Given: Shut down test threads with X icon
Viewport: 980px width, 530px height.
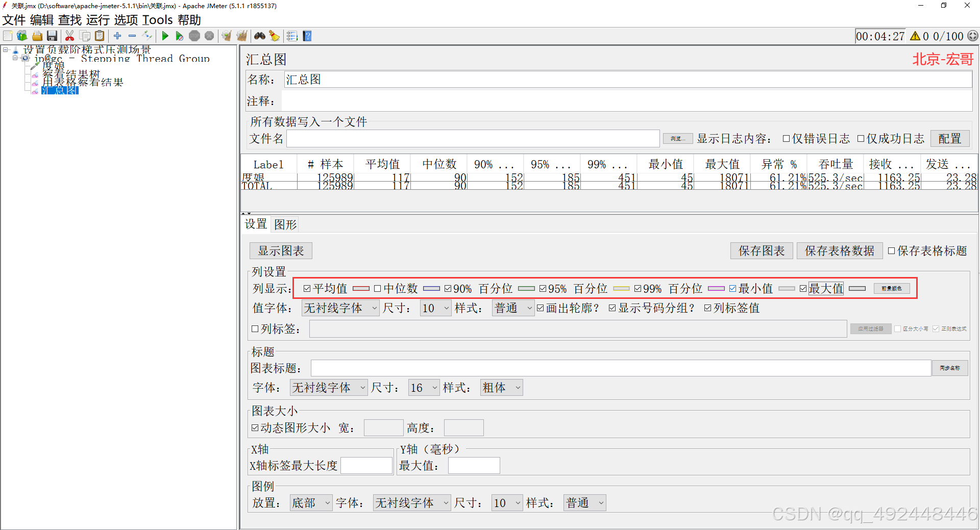Looking at the screenshot, I should [209, 36].
